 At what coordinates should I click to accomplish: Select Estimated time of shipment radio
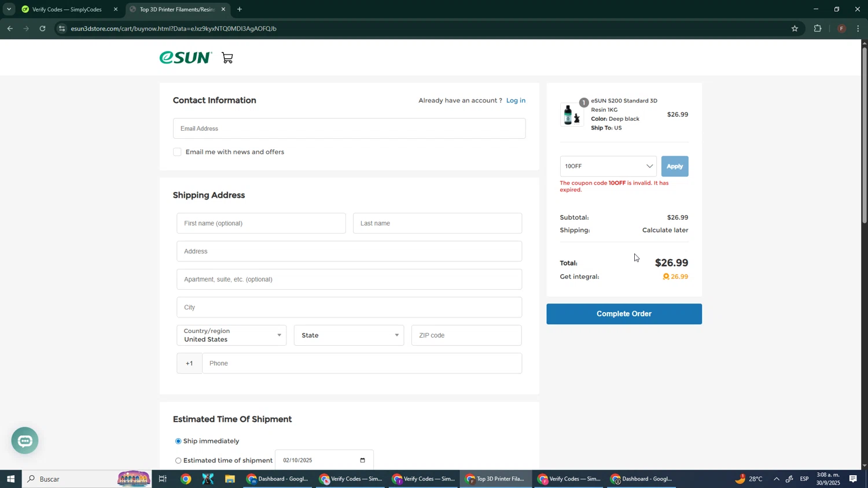(x=178, y=461)
